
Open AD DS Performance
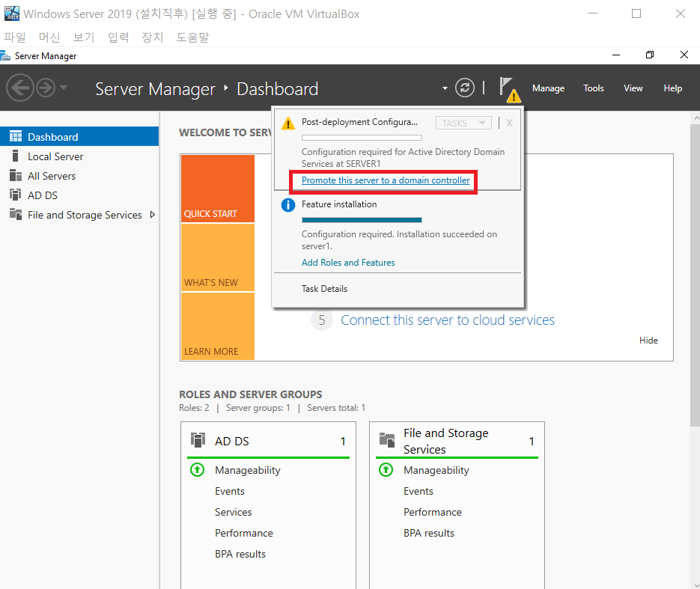244,533
